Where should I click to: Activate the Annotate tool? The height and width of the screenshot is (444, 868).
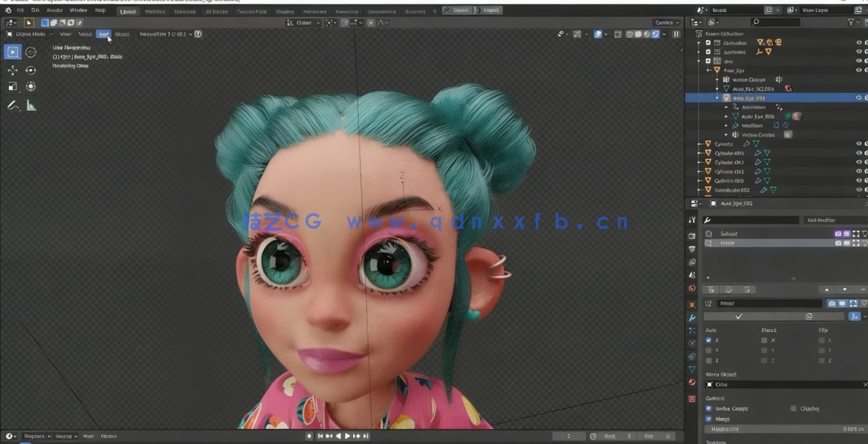(12, 105)
